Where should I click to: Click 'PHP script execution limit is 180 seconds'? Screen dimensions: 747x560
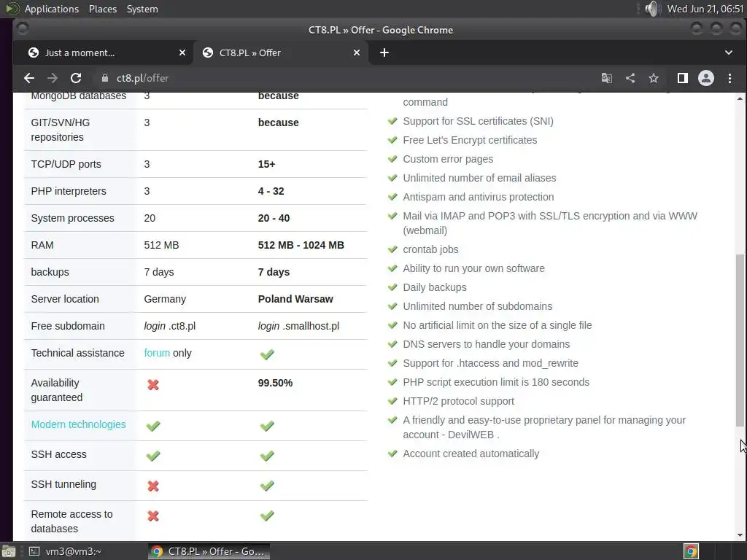pyautogui.click(x=496, y=382)
